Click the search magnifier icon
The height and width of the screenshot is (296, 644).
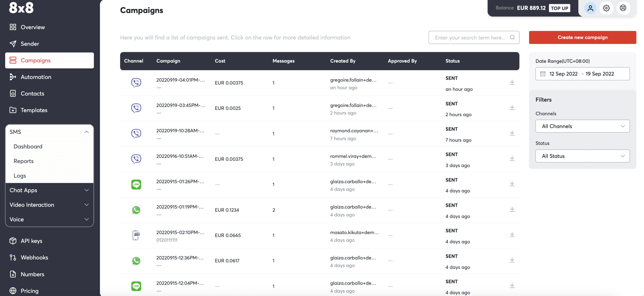[512, 37]
